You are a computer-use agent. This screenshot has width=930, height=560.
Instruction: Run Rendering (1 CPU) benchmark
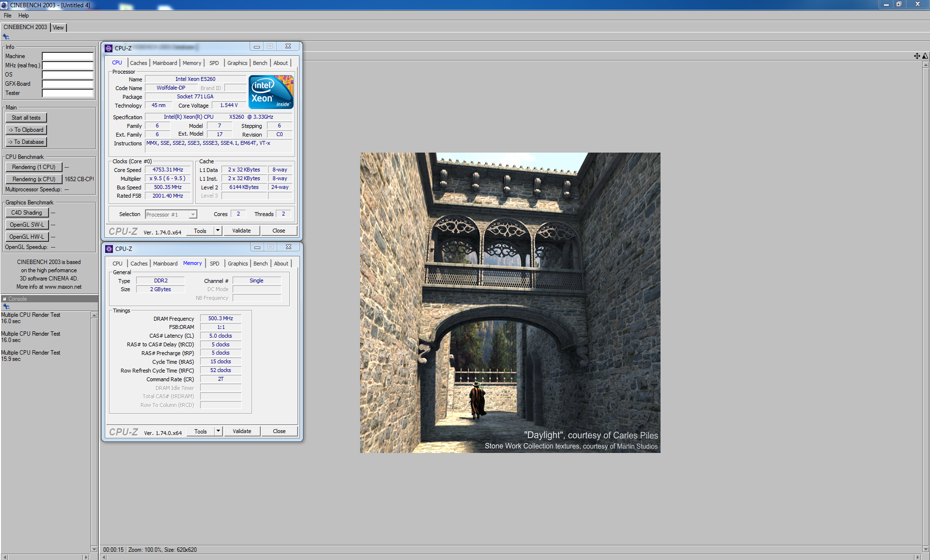34,167
